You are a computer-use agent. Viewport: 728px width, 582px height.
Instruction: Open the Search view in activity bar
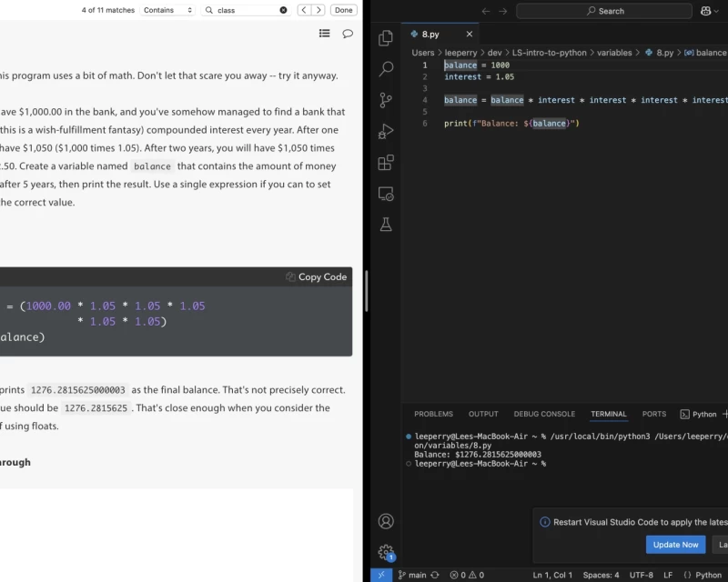(x=386, y=69)
